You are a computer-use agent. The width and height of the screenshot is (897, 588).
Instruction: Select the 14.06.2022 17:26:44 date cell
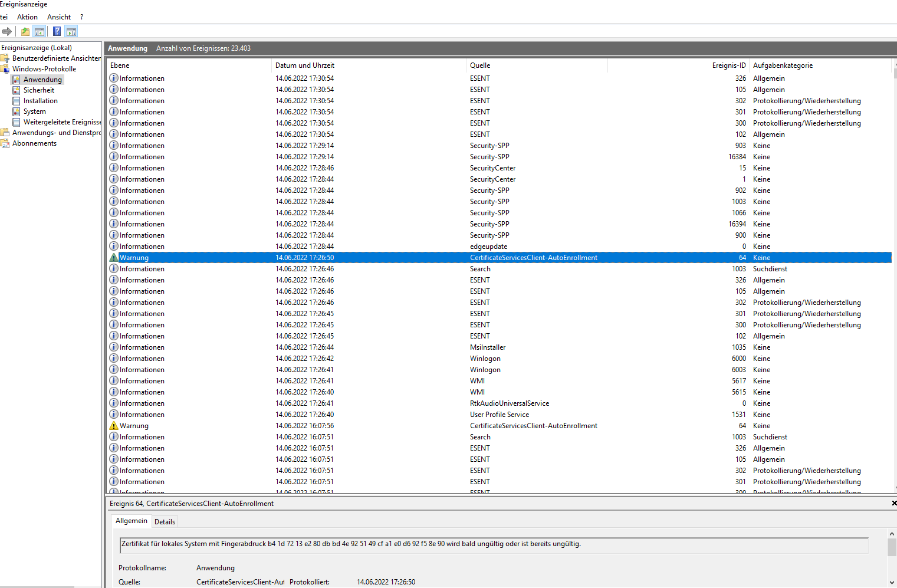[x=304, y=347]
